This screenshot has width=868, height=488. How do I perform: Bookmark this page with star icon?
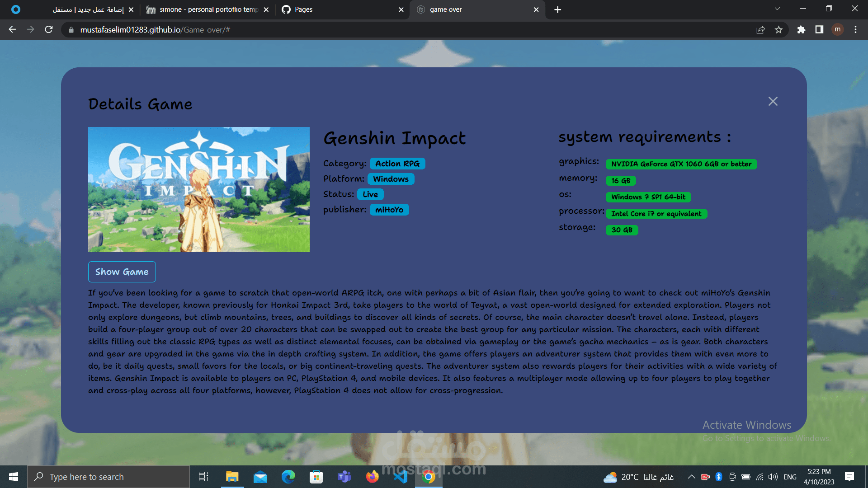pos(778,30)
